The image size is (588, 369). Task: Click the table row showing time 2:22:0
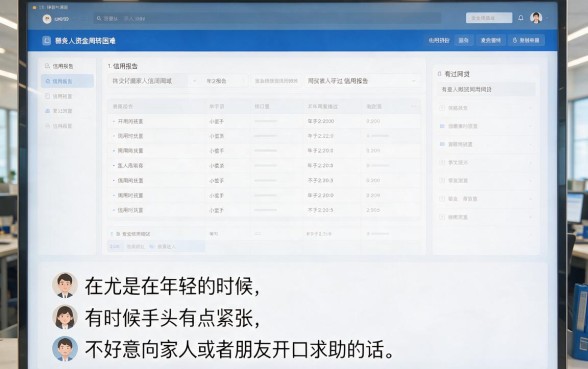tap(264, 136)
